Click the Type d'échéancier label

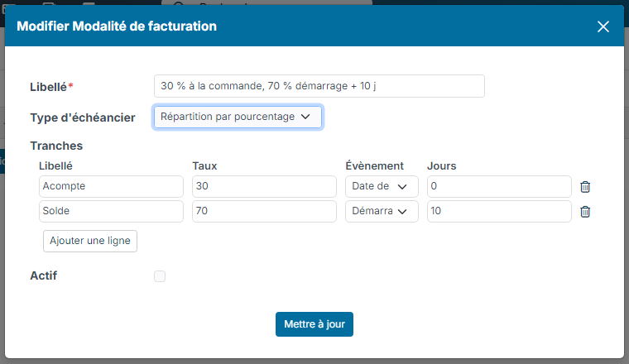click(83, 117)
